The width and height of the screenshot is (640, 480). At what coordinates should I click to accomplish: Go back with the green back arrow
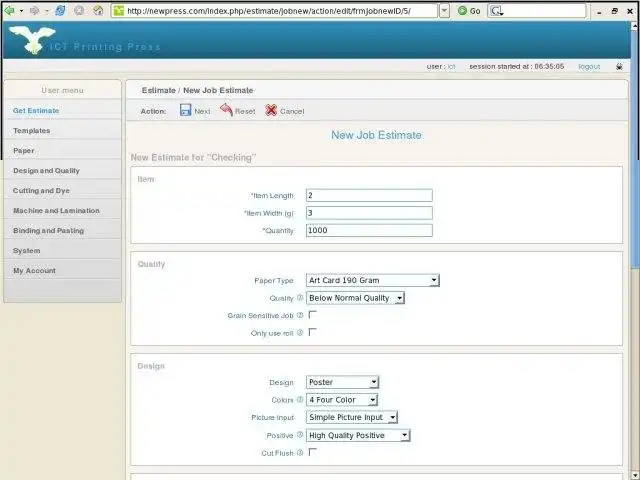click(x=9, y=10)
